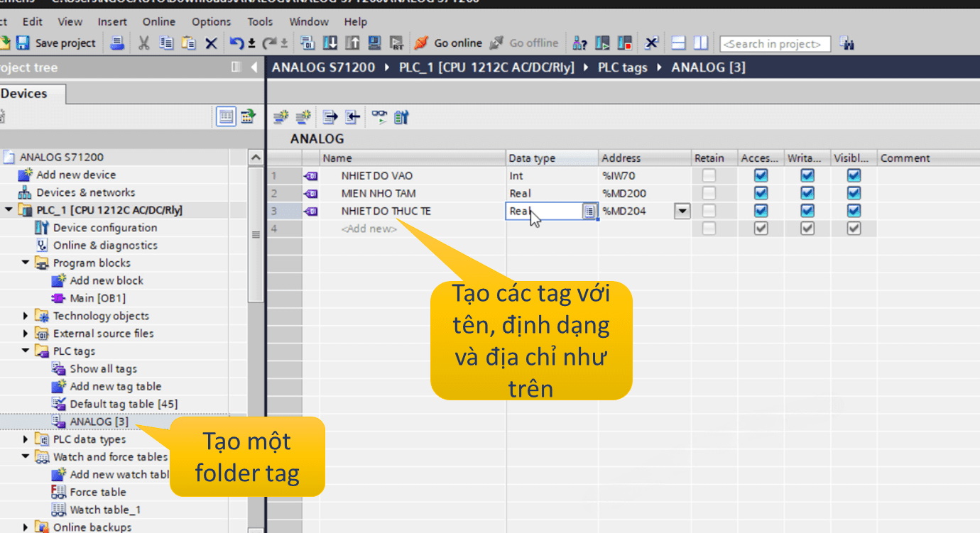980x533 pixels.
Task: Expand the PLC data types folder
Action: (26, 439)
